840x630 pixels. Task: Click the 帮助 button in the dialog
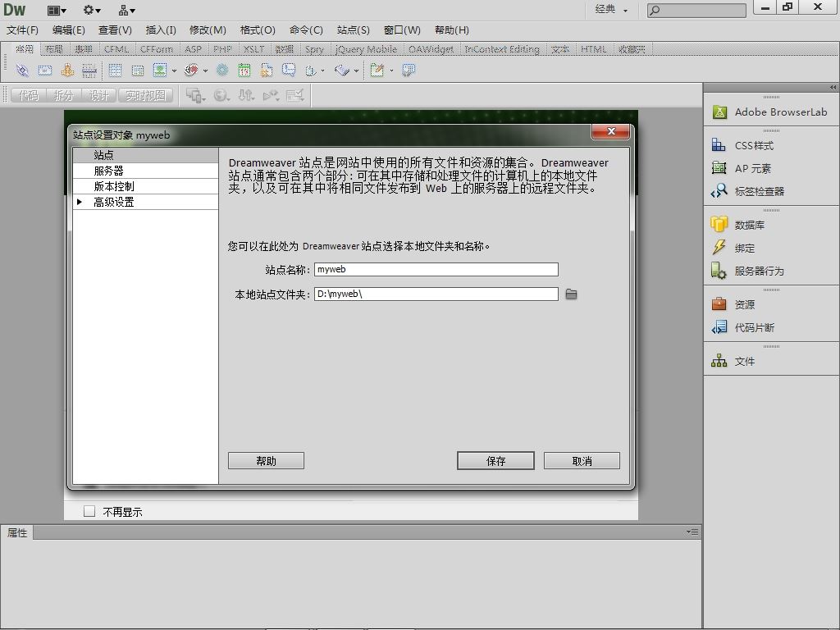point(267,461)
